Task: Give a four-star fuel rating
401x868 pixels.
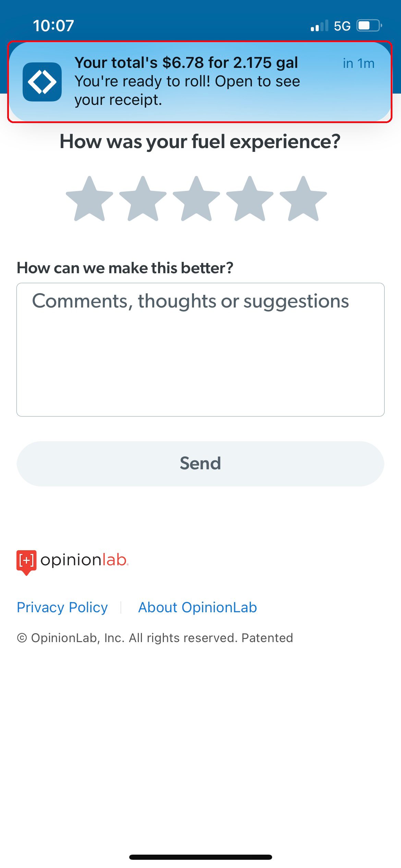Action: (x=250, y=199)
